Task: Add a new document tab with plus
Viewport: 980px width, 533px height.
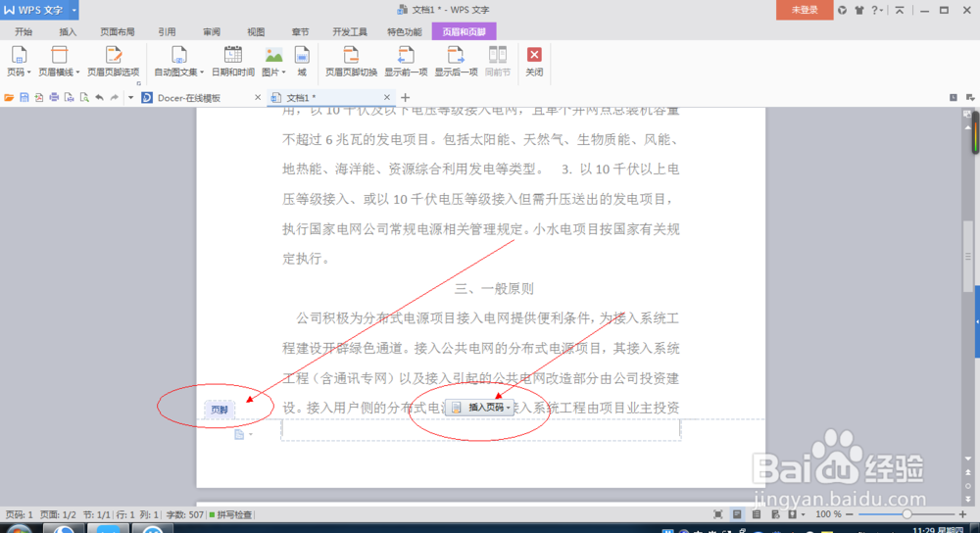Action: pos(405,97)
